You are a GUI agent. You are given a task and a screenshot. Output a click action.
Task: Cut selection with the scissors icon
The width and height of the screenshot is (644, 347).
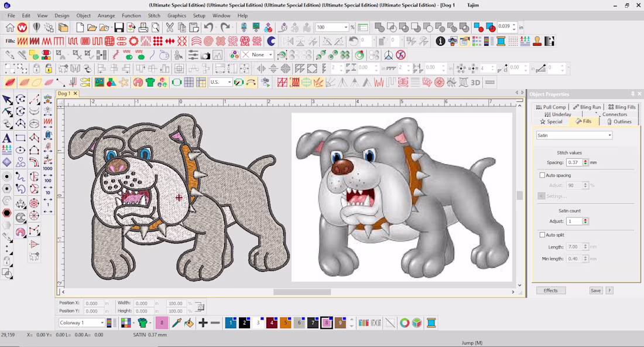tap(169, 28)
